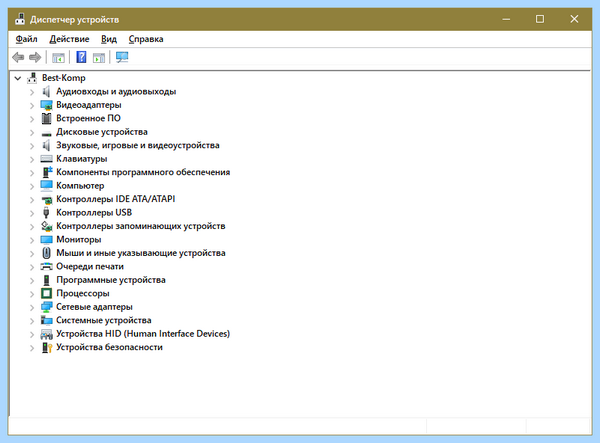600x443 pixels.
Task: Select Контроллеры запоминающих устройств row
Action: click(141, 226)
